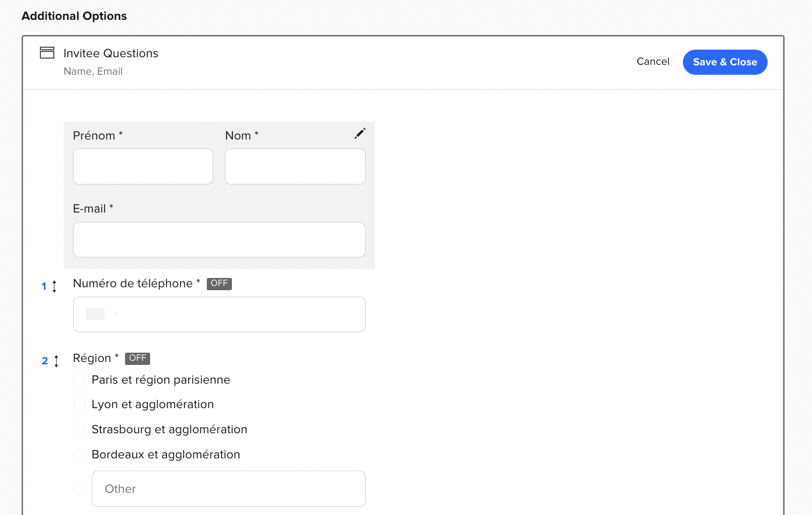Cancel editing invitee questions
Image resolution: width=812 pixels, height=515 pixels.
coord(653,61)
